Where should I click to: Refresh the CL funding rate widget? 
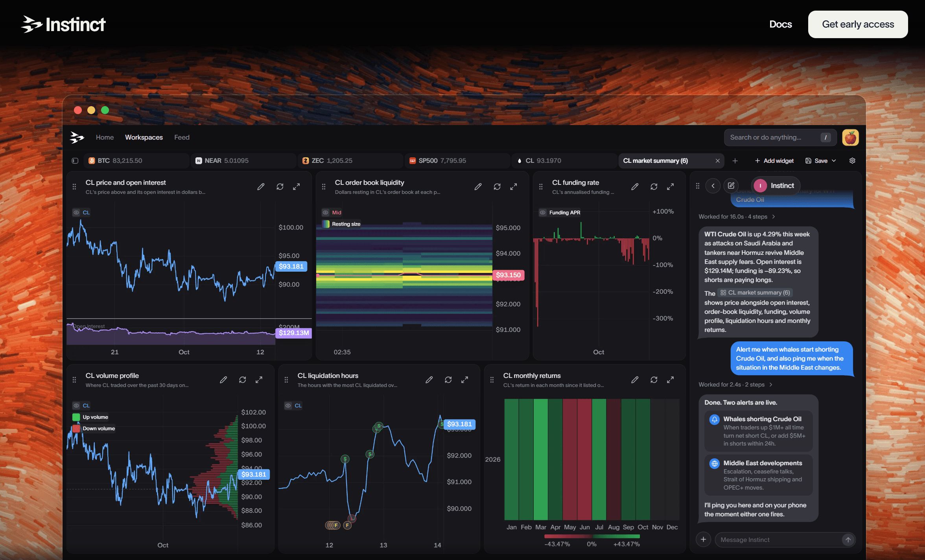654,187
